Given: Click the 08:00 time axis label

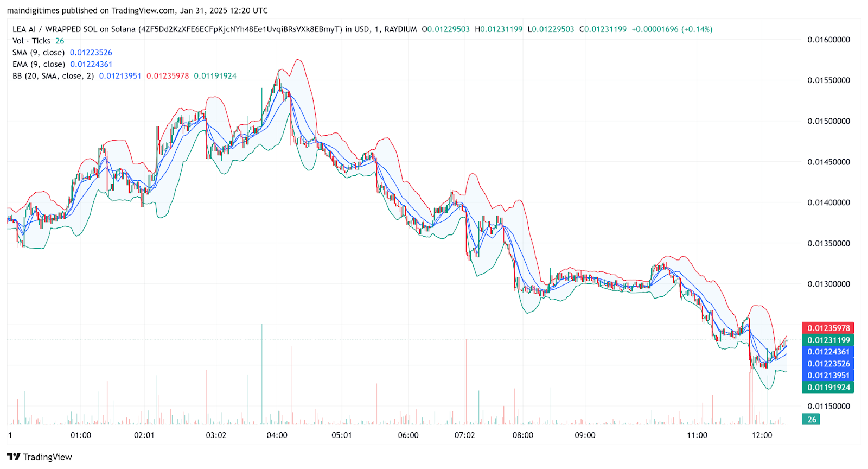Looking at the screenshot, I should [523, 435].
